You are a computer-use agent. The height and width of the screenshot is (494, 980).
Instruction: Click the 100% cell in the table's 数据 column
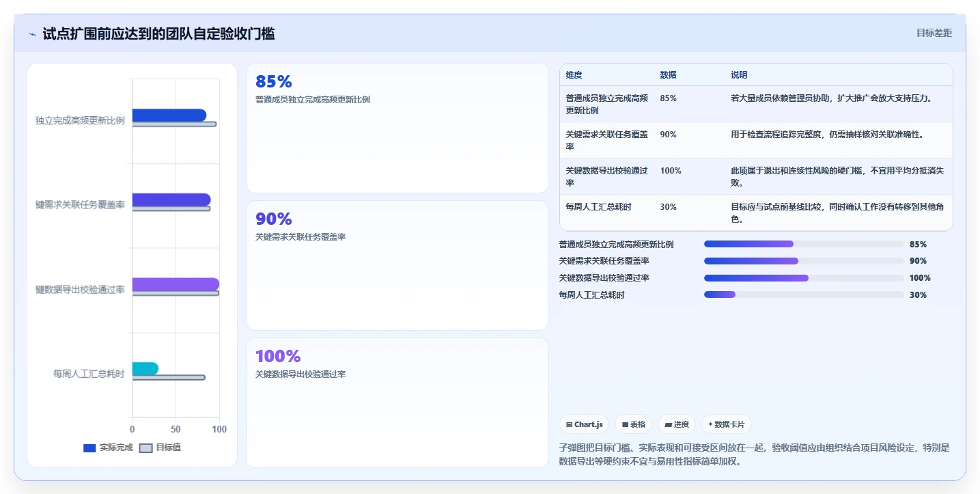tap(671, 171)
